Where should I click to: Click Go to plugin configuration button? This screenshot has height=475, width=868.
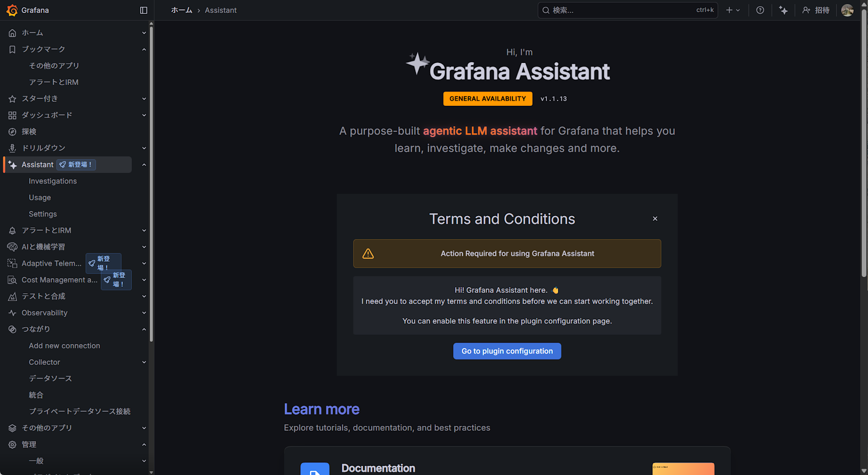click(x=507, y=351)
